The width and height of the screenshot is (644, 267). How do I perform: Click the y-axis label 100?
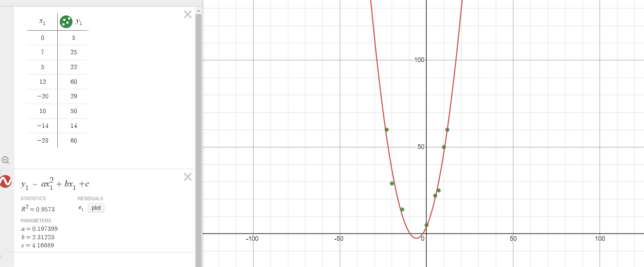419,60
